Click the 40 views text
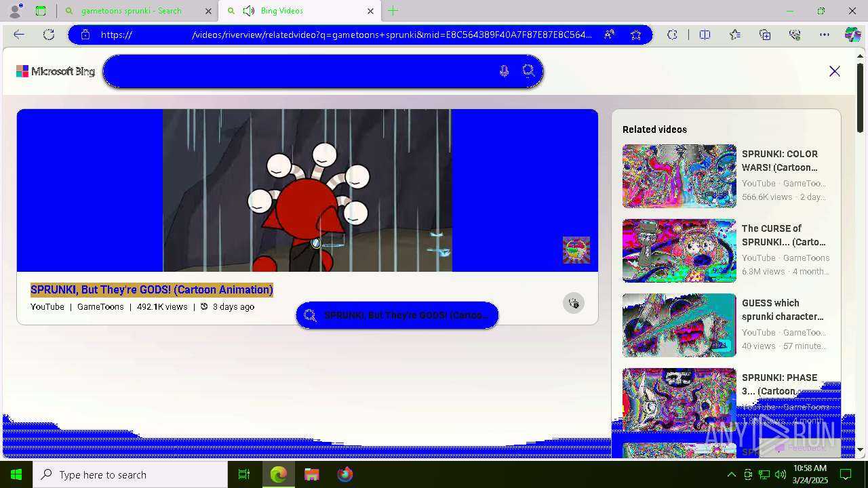This screenshot has width=868, height=488. [x=759, y=346]
